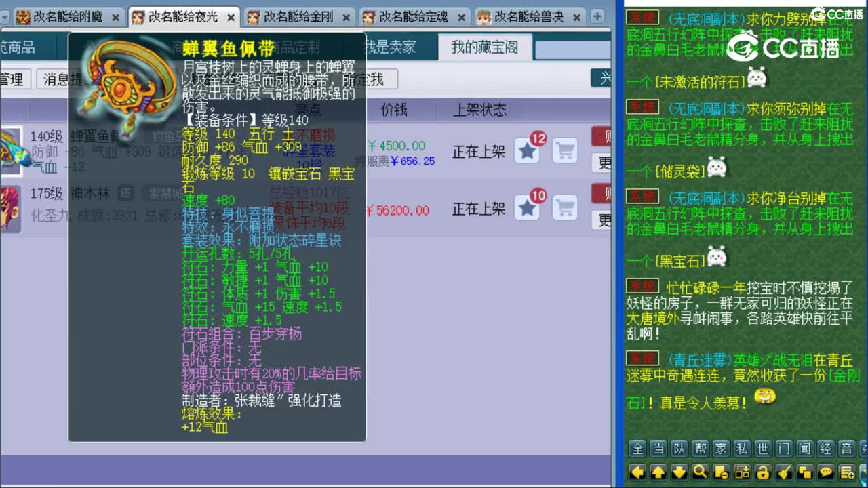Click player name 求你须弥别掉 in chat
The image size is (868, 488).
point(786,108)
